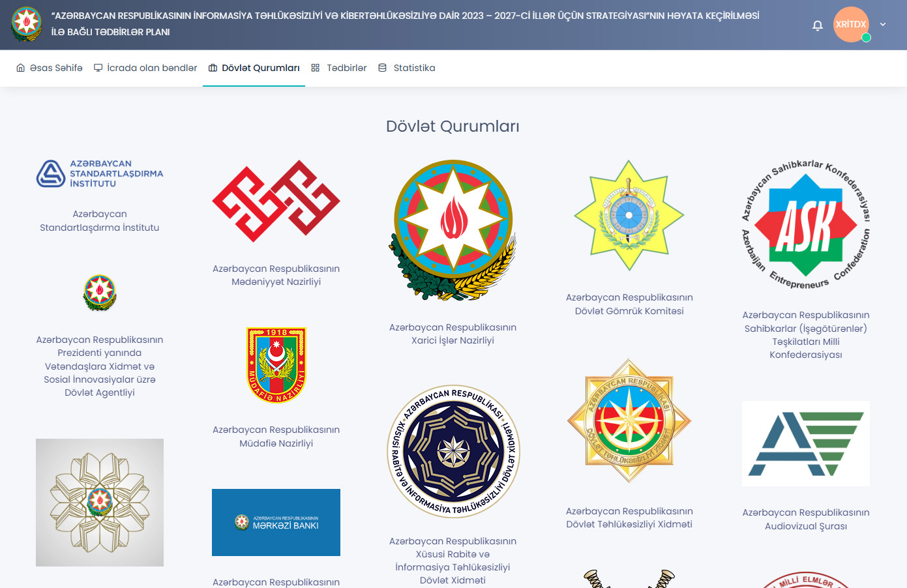The image size is (907, 588).
Task: Click the Dövlət Qurumları page heading
Action: click(453, 126)
